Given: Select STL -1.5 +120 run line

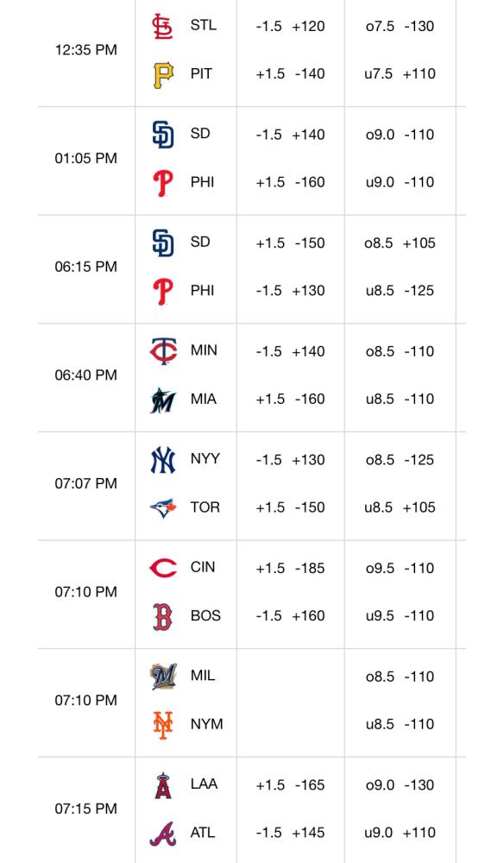Looking at the screenshot, I should 291,27.
